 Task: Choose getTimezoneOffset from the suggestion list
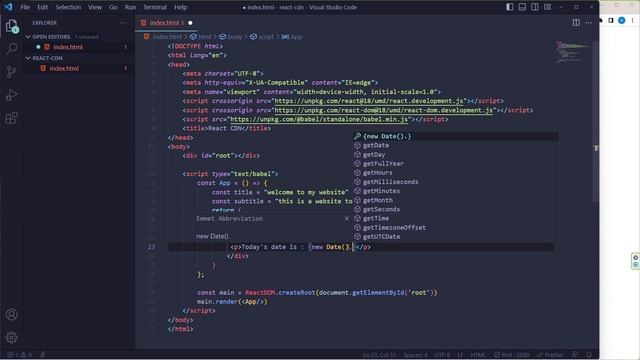pos(456,227)
